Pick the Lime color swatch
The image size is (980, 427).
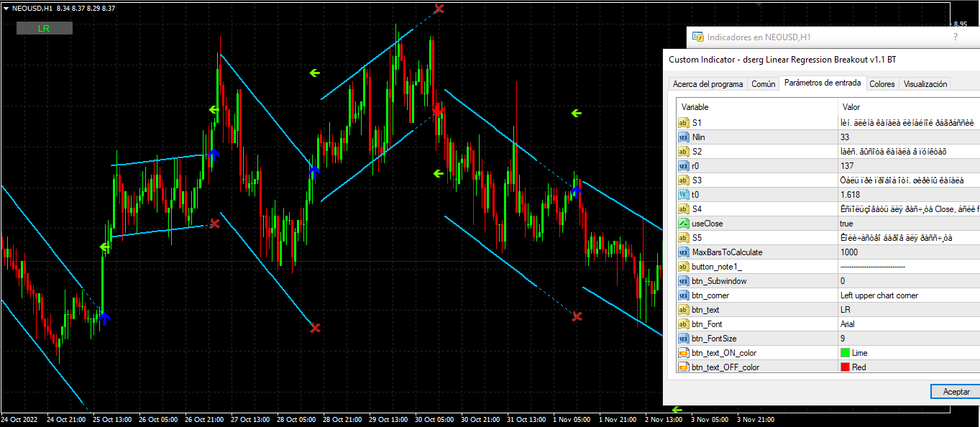tap(845, 353)
